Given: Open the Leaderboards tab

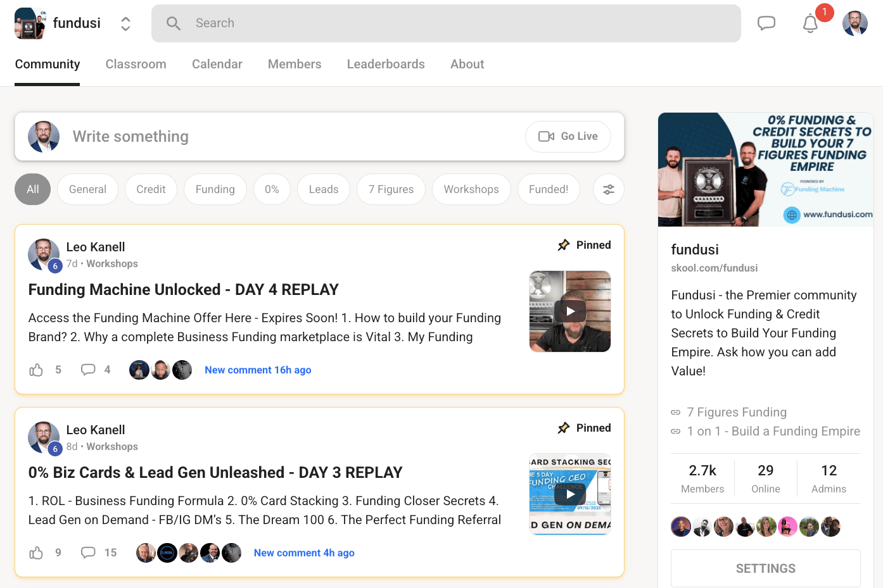Looking at the screenshot, I should pos(386,64).
